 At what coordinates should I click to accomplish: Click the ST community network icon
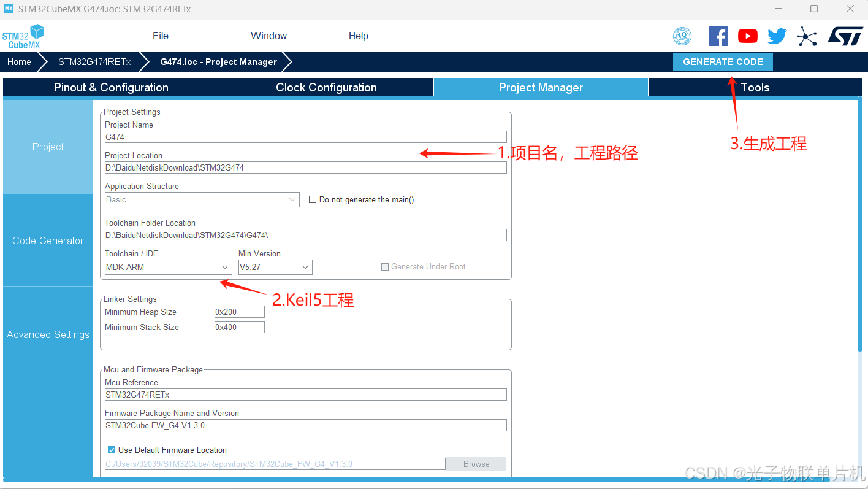point(807,36)
